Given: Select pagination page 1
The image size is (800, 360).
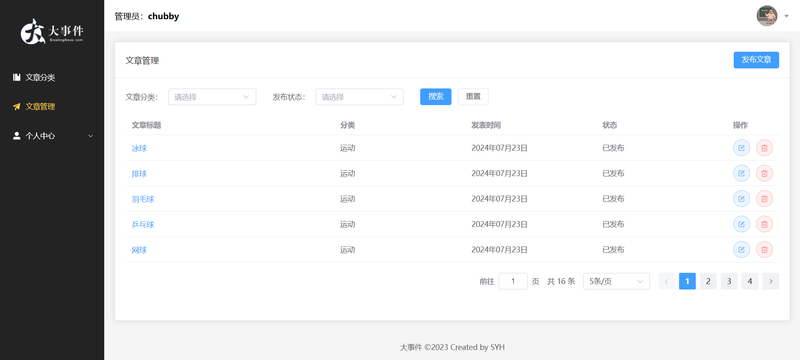Looking at the screenshot, I should pos(687,281).
